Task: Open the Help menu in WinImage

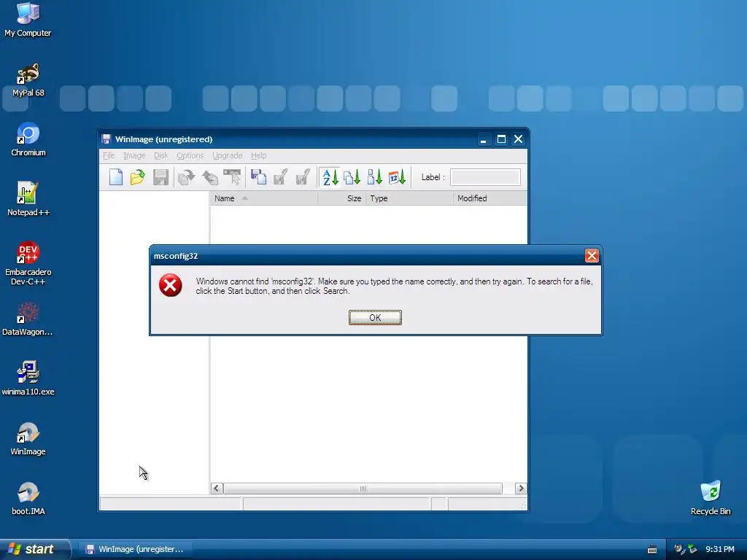Action: click(259, 155)
